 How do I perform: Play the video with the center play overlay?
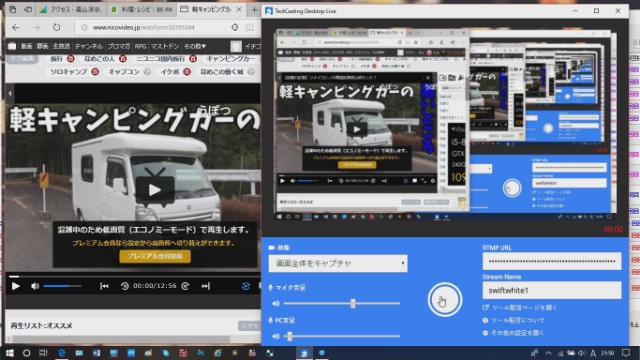[x=154, y=190]
